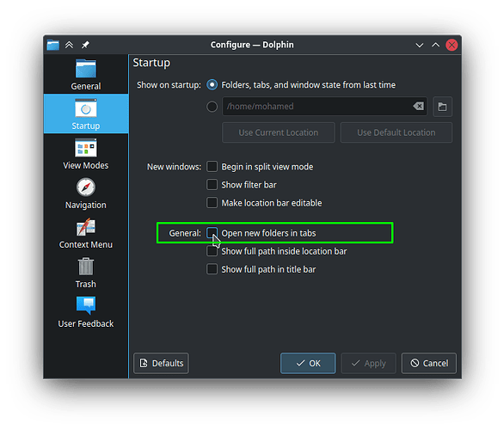Open the Navigation settings page
Viewport: 504px width, 430px height.
pos(86,193)
